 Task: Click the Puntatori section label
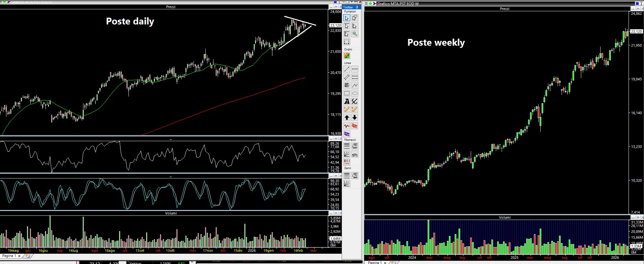point(350,12)
